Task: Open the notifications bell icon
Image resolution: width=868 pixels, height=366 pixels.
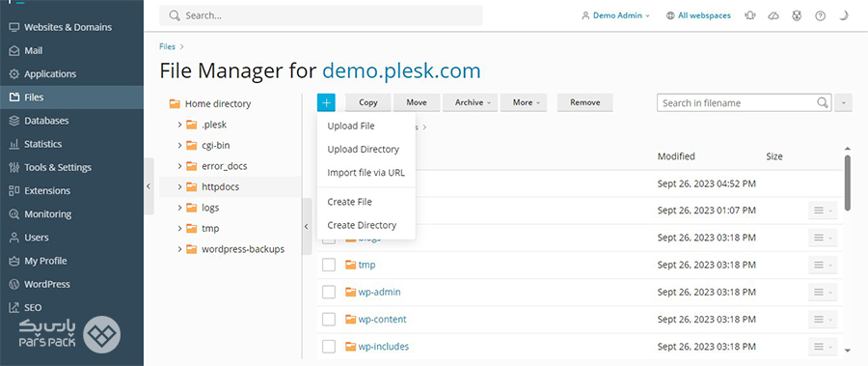Action: [750, 16]
